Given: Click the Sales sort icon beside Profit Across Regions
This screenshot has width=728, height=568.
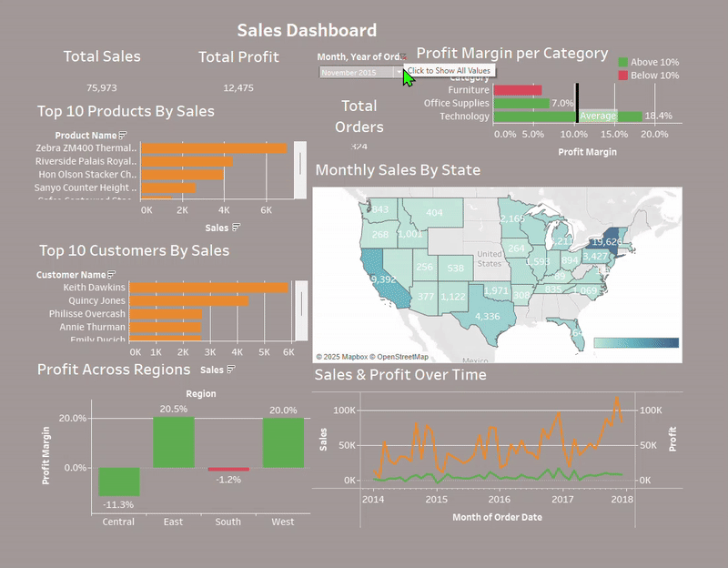Looking at the screenshot, I should point(231,370).
